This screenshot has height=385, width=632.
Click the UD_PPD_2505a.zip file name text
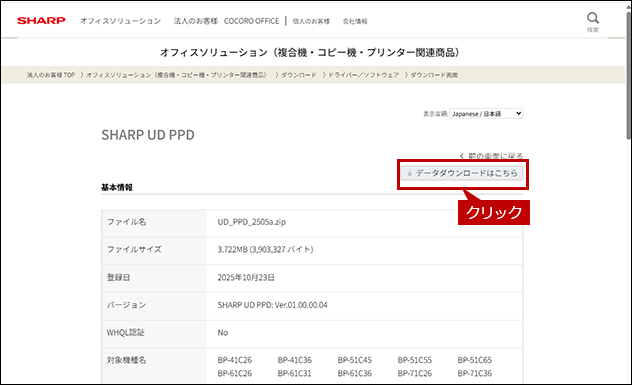pos(252,222)
